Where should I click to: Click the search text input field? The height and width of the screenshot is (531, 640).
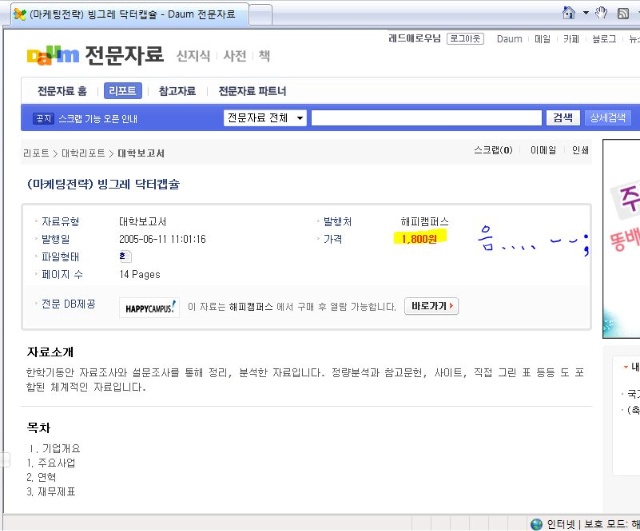(x=427, y=118)
